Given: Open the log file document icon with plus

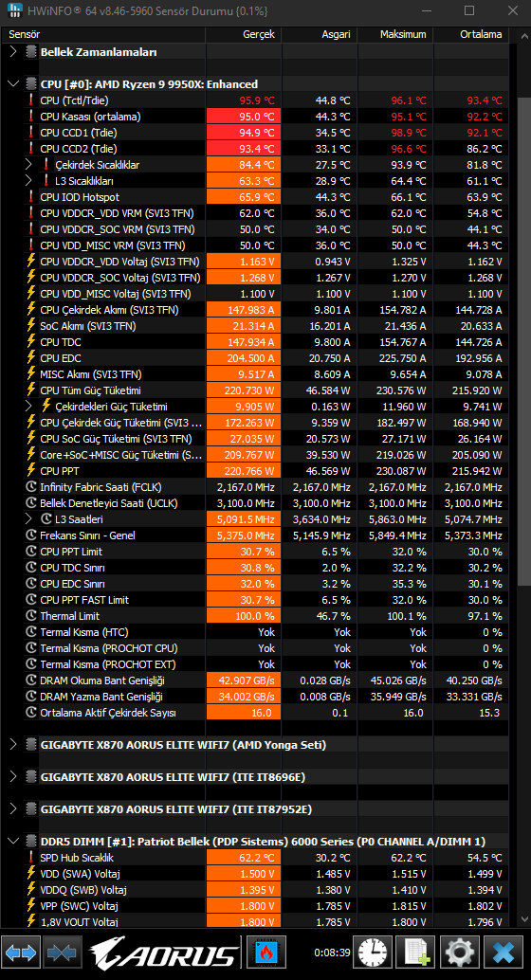Looking at the screenshot, I should 417,952.
